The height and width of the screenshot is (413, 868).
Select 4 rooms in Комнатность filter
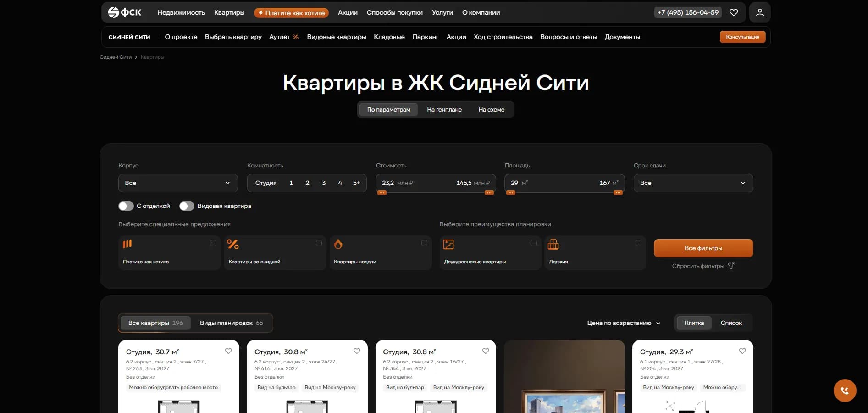[x=340, y=183]
